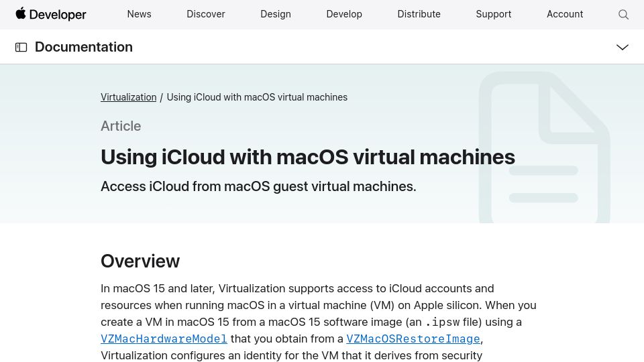Viewport: 644px width, 362px height.
Task: Click the Article label
Action: (x=121, y=126)
